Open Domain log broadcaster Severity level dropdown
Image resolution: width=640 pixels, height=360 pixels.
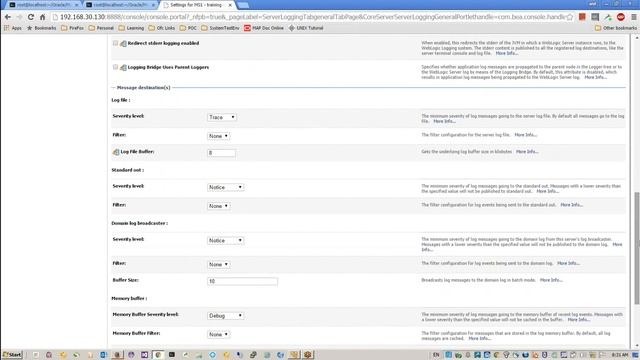click(x=226, y=240)
